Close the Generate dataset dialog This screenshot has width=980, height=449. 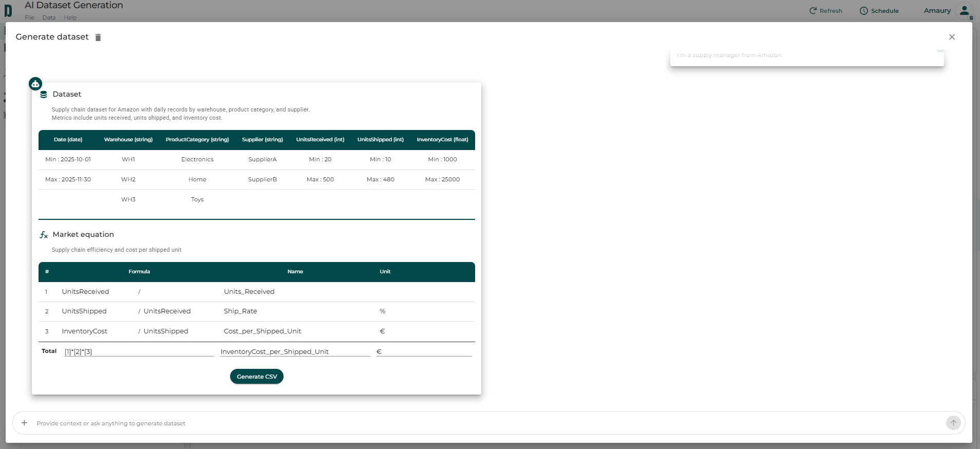951,37
